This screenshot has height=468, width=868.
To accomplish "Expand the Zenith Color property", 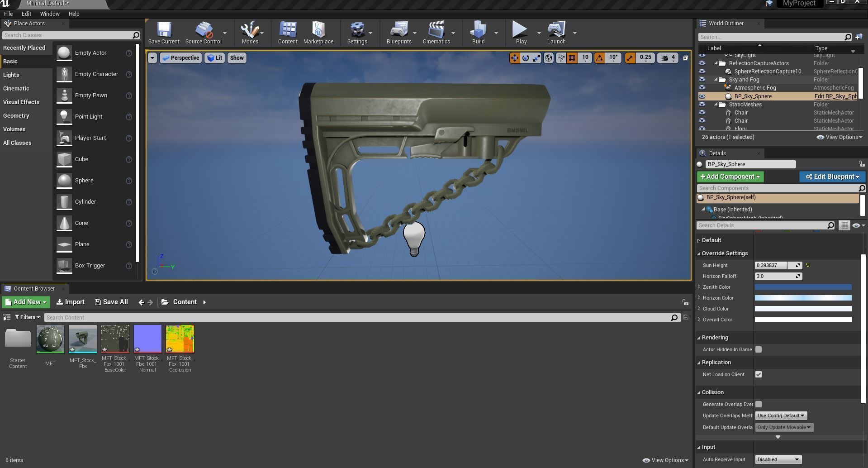I will click(x=699, y=287).
